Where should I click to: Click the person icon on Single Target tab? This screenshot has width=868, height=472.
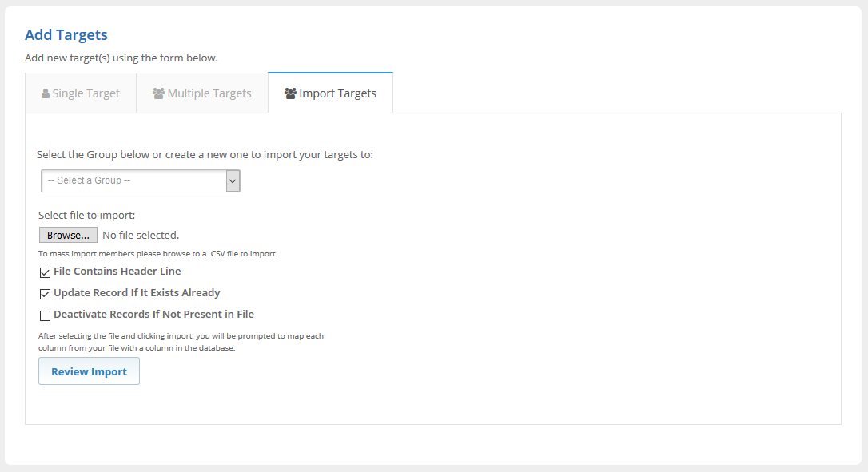click(46, 93)
